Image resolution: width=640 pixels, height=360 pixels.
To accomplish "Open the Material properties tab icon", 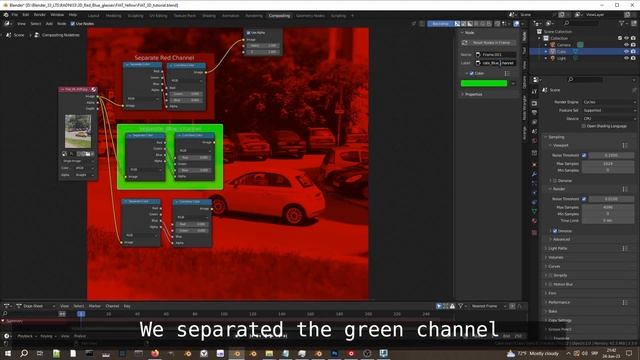I will (534, 221).
